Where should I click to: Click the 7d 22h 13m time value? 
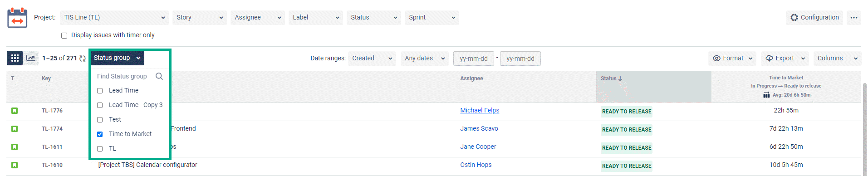pos(786,128)
